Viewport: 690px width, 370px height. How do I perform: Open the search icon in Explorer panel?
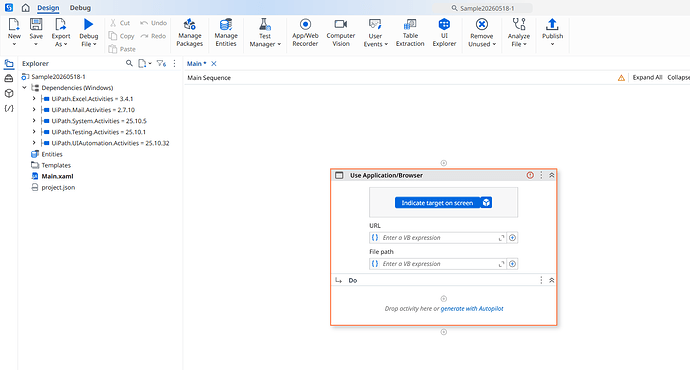tap(129, 63)
